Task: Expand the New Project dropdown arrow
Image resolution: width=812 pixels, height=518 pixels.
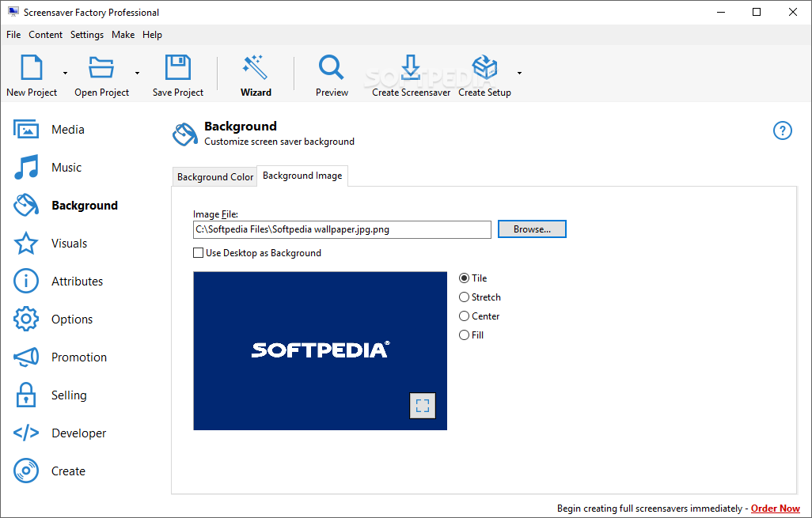Action: click(65, 73)
